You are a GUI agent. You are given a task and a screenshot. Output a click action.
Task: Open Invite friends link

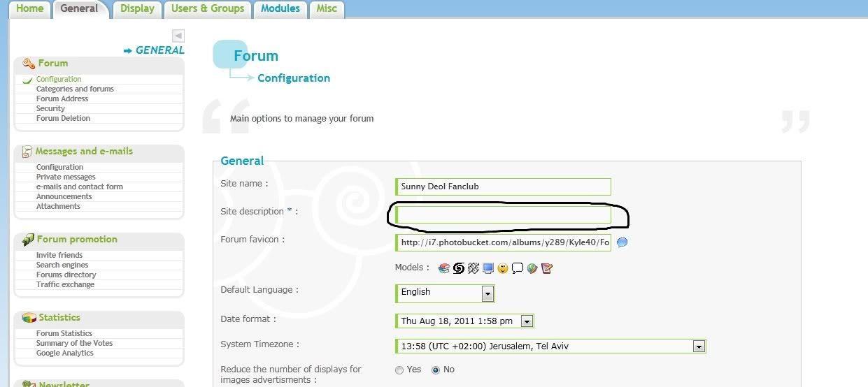[59, 256]
